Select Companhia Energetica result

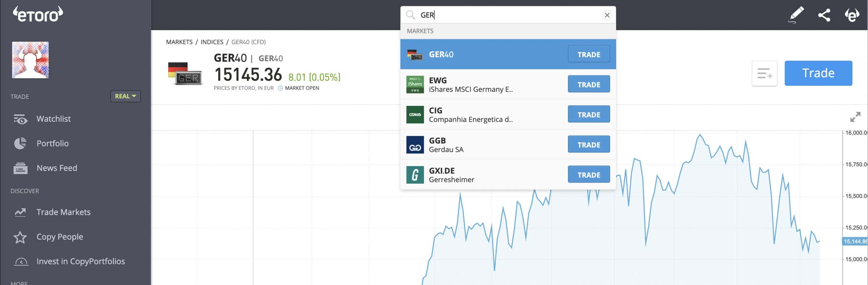tap(508, 115)
